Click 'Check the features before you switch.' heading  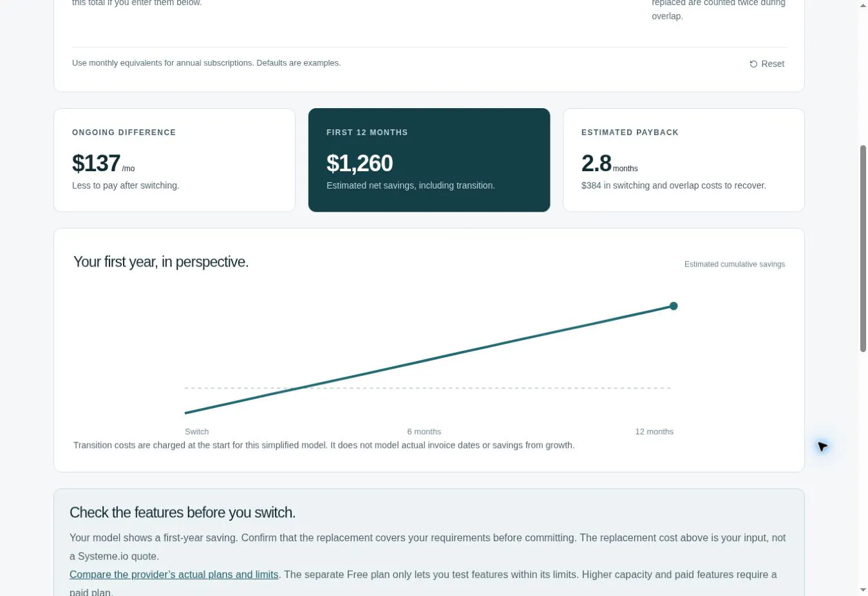point(182,512)
